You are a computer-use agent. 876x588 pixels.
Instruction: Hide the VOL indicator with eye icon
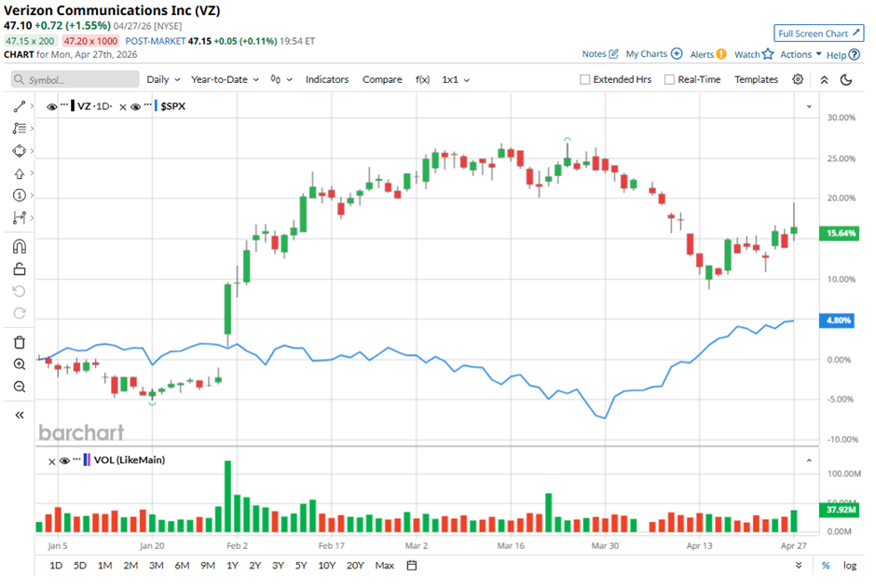[x=64, y=459]
